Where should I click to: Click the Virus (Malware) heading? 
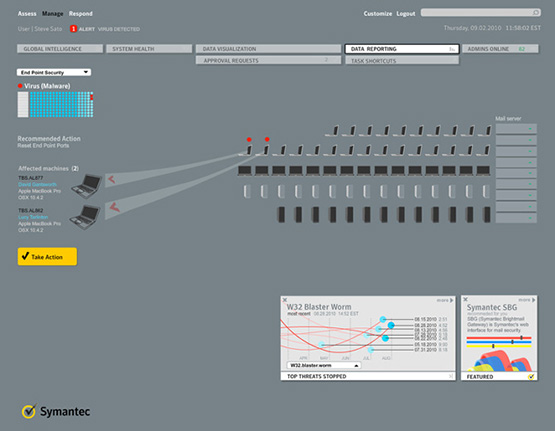47,86
